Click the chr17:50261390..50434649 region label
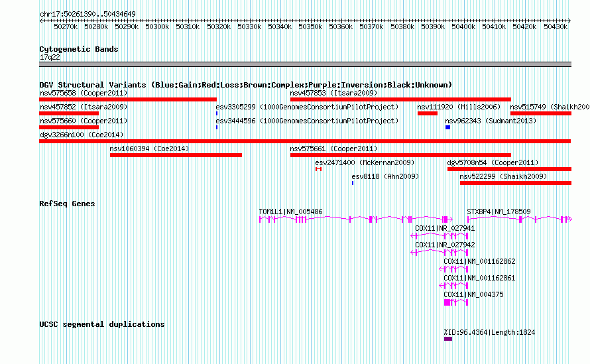Screen dimensions: 590x364 click(x=88, y=15)
